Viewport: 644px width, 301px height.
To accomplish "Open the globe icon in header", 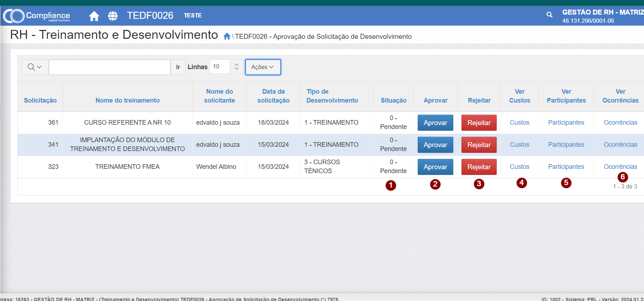I will [113, 16].
